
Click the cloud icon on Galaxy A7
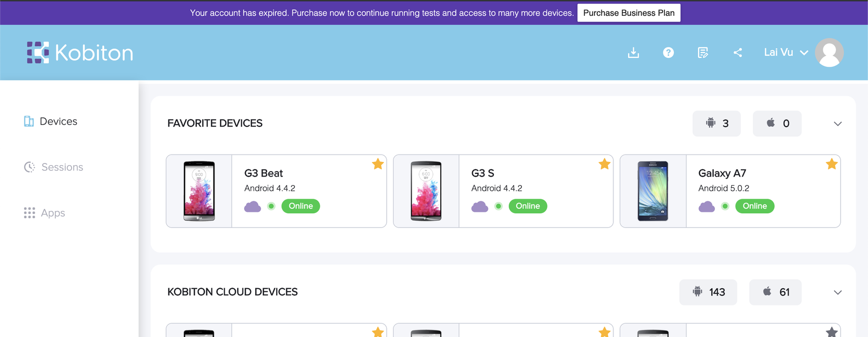(x=706, y=206)
